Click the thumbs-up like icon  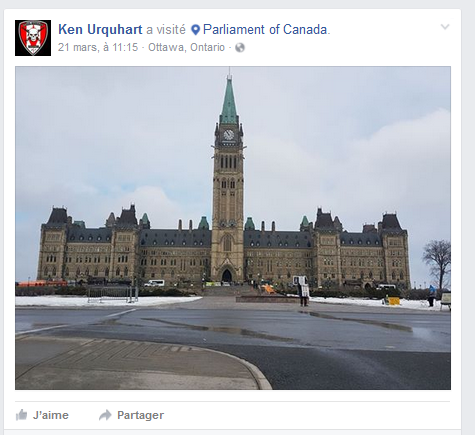21,415
